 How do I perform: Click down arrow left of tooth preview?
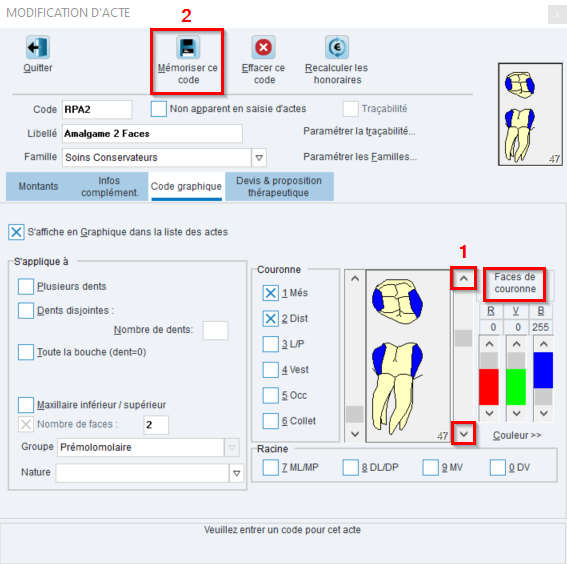(355, 434)
